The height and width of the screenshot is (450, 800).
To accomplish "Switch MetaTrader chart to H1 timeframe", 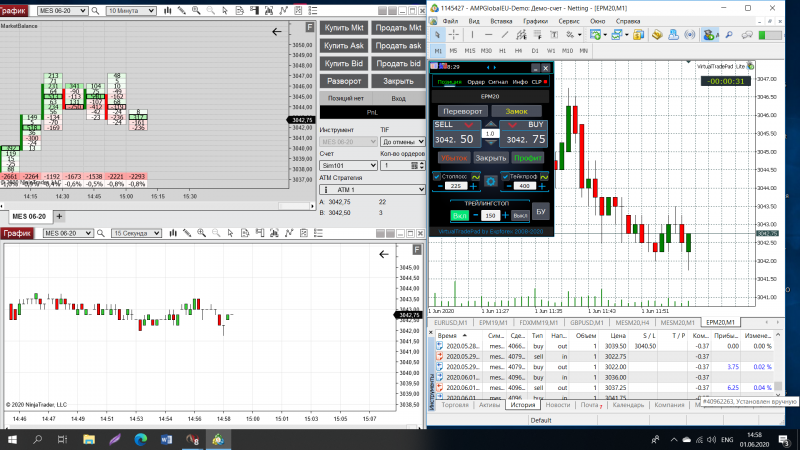I will click(503, 51).
